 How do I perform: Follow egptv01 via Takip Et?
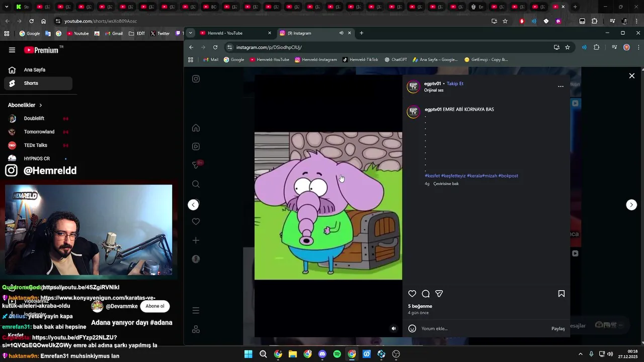point(455,83)
